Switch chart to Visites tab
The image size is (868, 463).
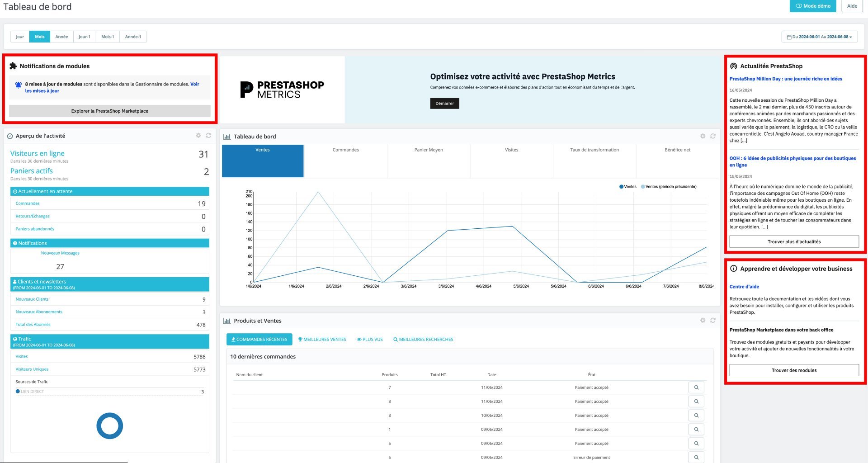512,161
